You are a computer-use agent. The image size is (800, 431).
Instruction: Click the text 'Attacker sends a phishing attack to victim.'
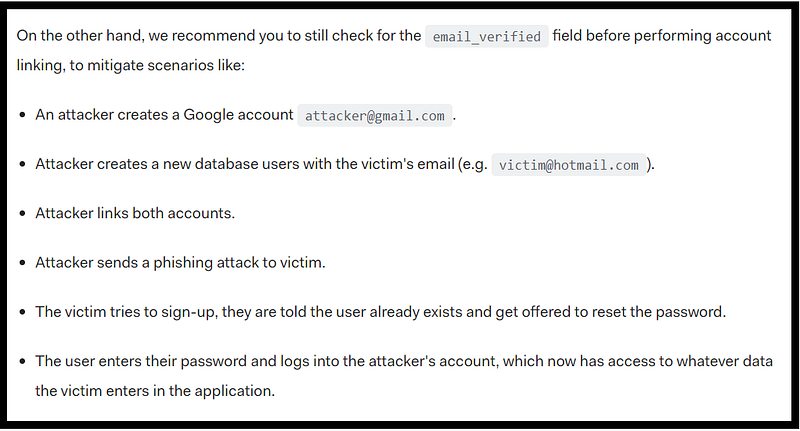(x=180, y=263)
